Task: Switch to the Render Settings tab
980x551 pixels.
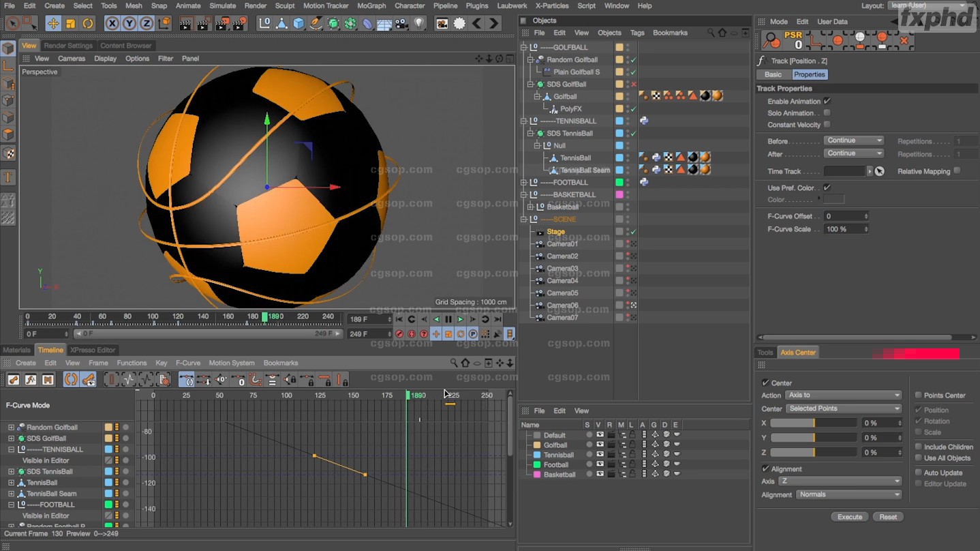Action: click(68, 46)
